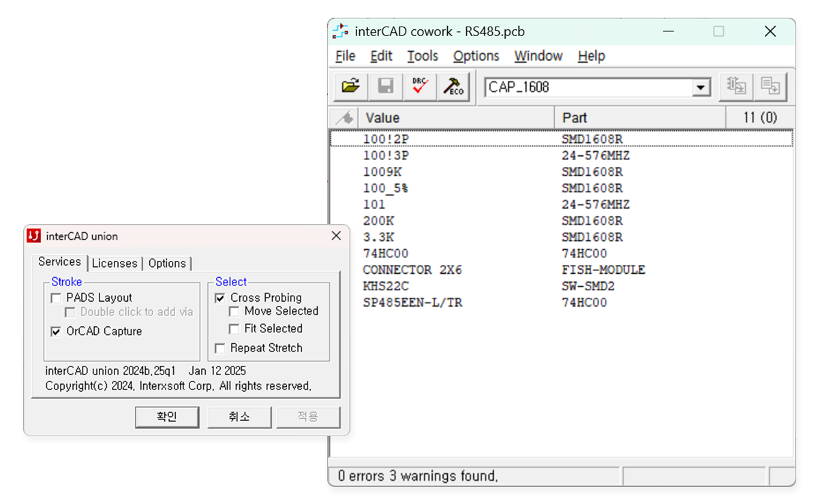Disable the Cross Probing checkbox

coord(220,298)
